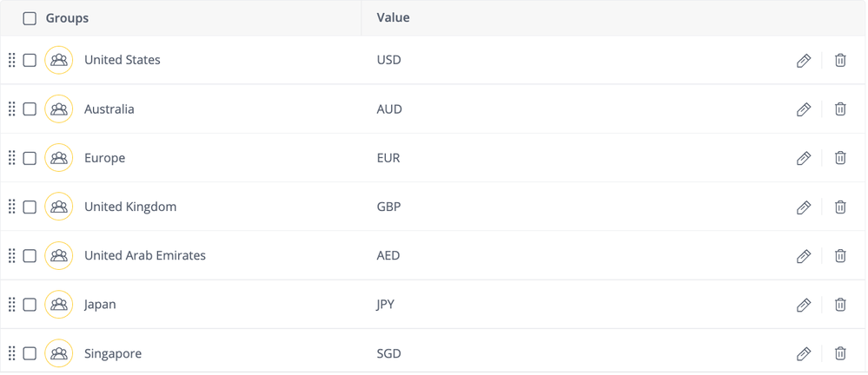Image resolution: width=868 pixels, height=375 pixels.
Task: Select the Japan row checkbox
Action: point(30,305)
